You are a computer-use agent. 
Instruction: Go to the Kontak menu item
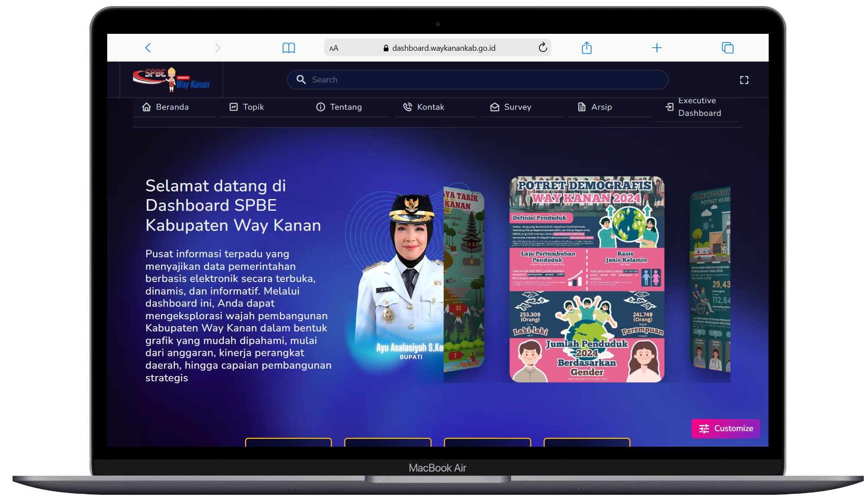pos(435,107)
